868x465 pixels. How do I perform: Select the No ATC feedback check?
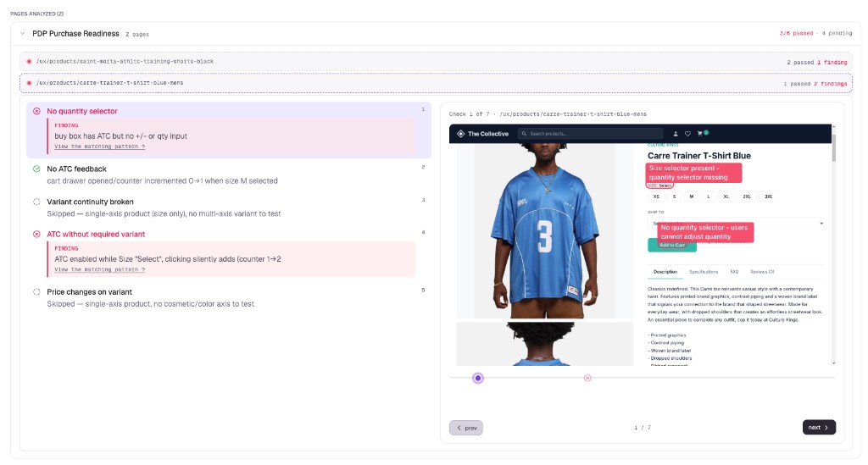229,174
